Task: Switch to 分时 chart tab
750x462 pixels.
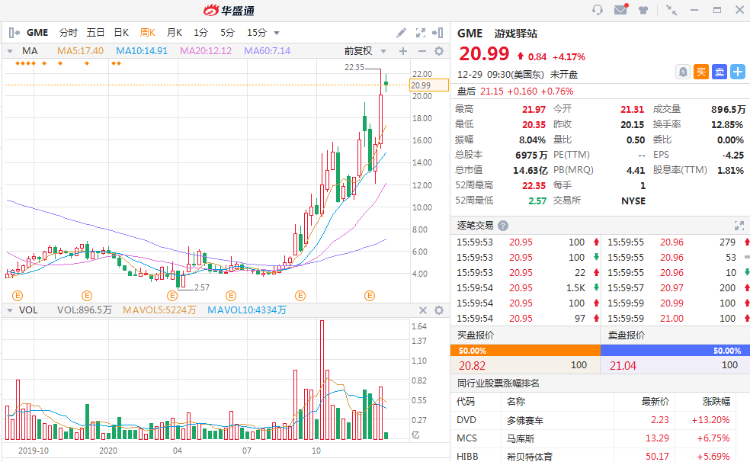Action: click(x=68, y=33)
